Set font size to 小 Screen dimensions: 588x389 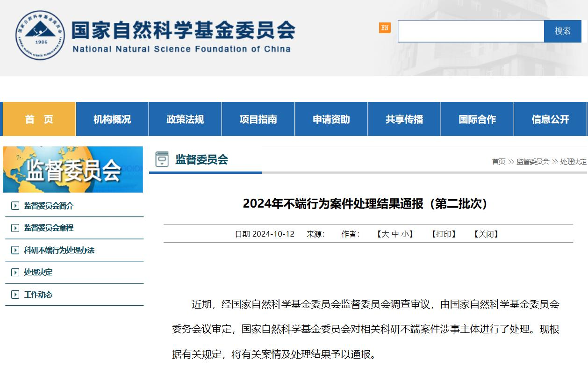point(404,234)
